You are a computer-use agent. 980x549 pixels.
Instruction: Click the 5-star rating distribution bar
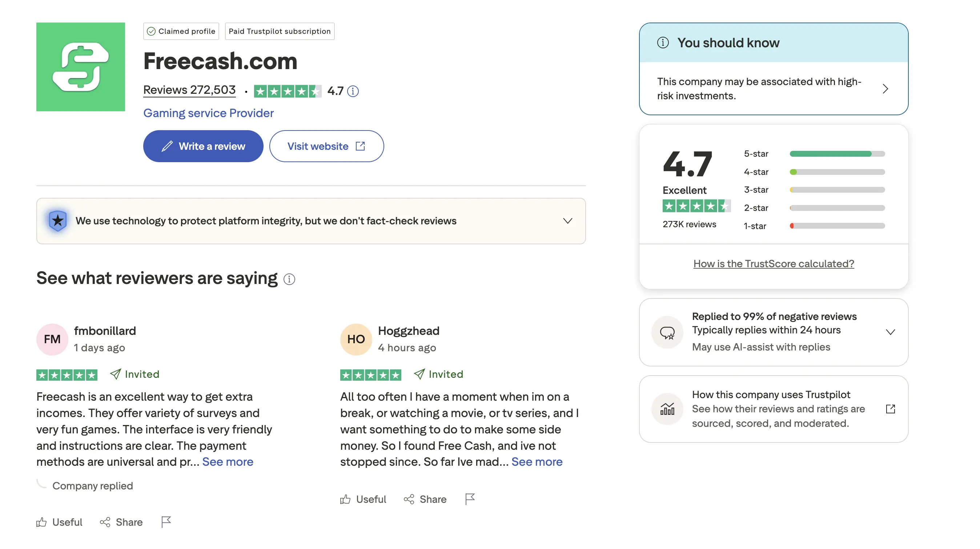[x=836, y=154]
